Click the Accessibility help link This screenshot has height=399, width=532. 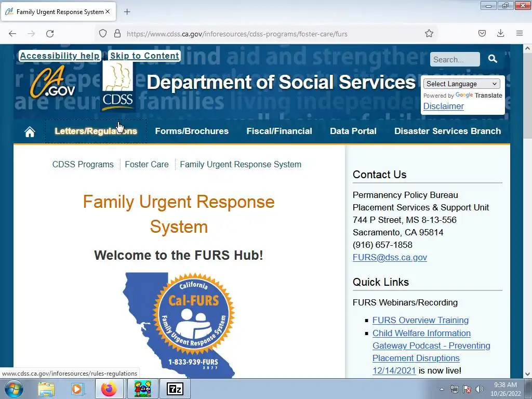point(60,56)
